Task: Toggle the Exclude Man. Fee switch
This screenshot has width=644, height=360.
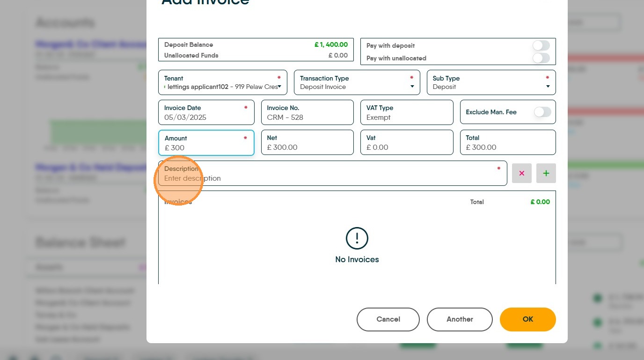Action: [542, 112]
